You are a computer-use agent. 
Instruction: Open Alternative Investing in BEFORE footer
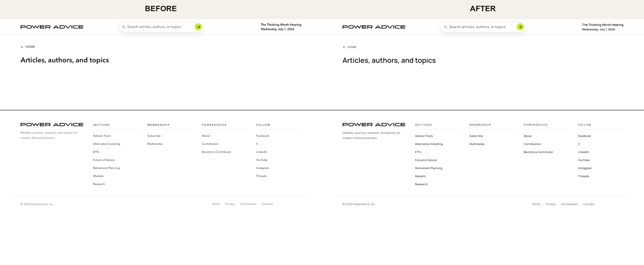click(x=106, y=144)
